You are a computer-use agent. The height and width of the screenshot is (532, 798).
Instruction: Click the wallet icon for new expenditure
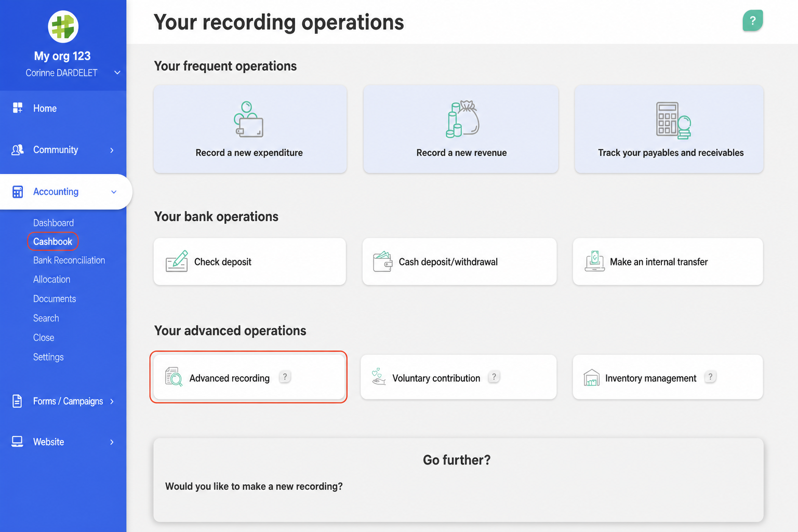coord(249,119)
